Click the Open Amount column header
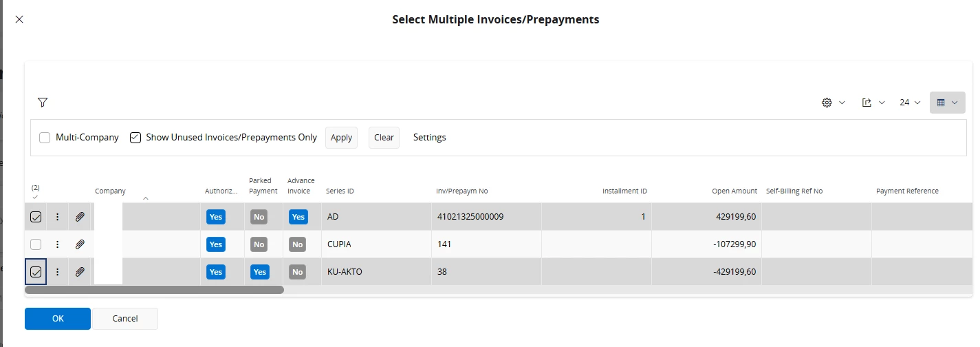980x347 pixels. pos(734,191)
